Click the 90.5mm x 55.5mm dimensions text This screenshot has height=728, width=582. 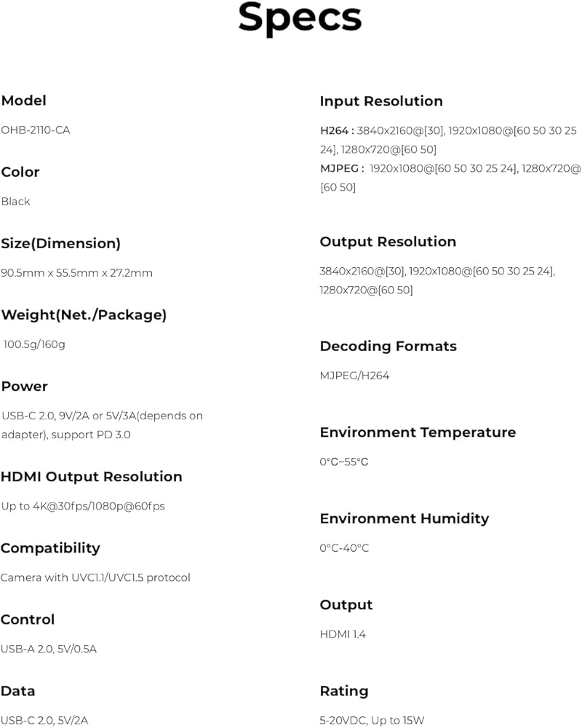click(76, 272)
